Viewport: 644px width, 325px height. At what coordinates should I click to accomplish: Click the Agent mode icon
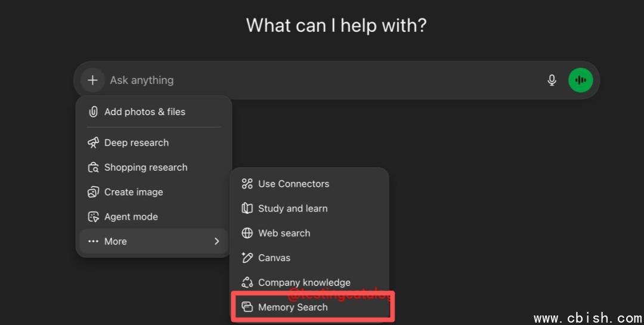point(93,217)
